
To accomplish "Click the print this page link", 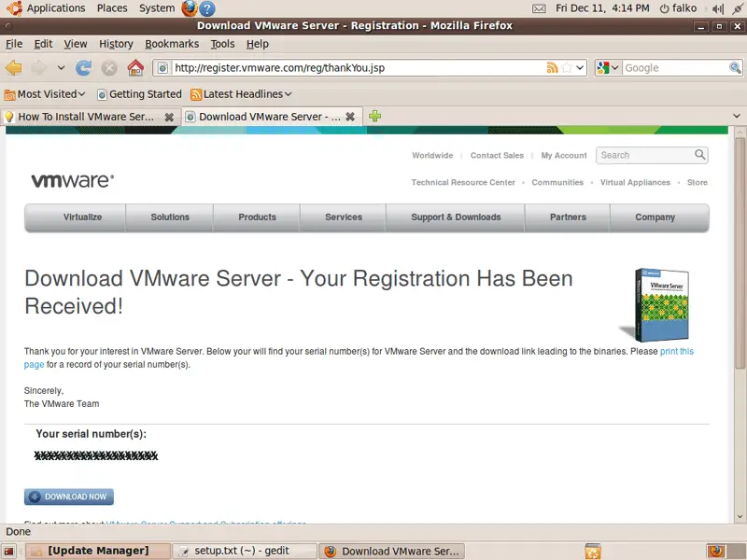I will (x=676, y=352).
